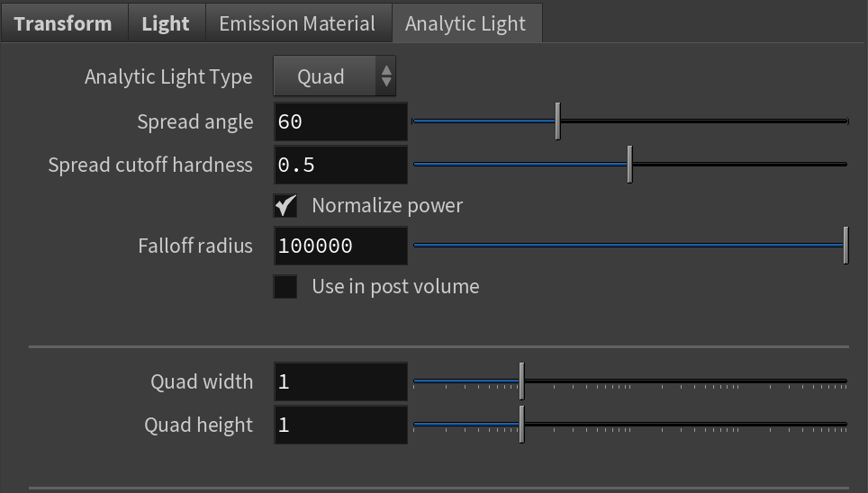Viewport: 868px width, 493px height.
Task: Click the Falloff radius slider handle
Action: tap(845, 246)
